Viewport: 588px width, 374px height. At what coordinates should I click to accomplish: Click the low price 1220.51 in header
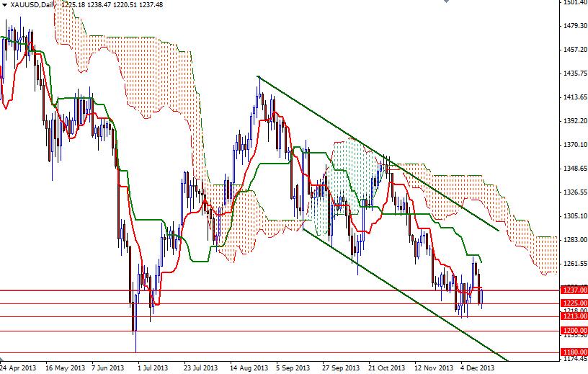[125, 5]
